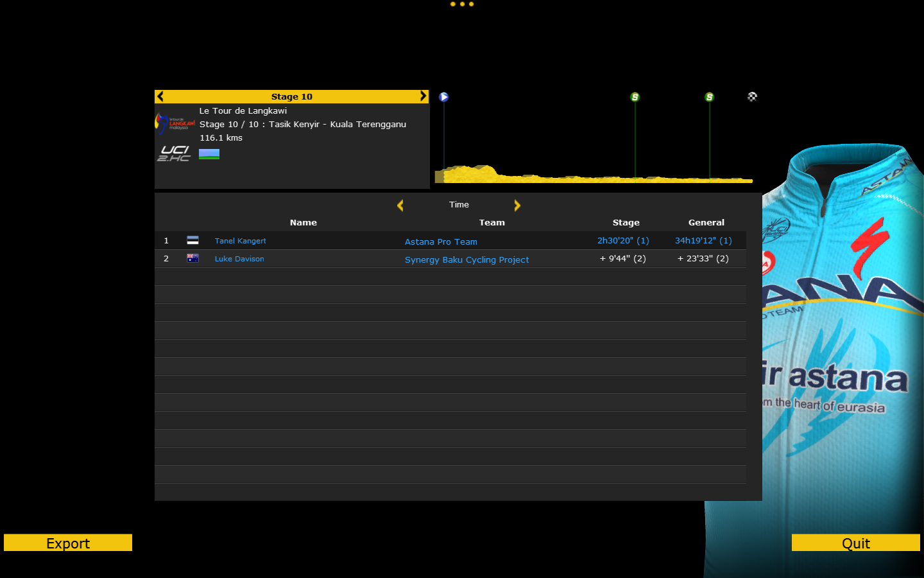This screenshot has width=924, height=578.
Task: Open rider Luke Davison's profile
Action: pyautogui.click(x=239, y=259)
